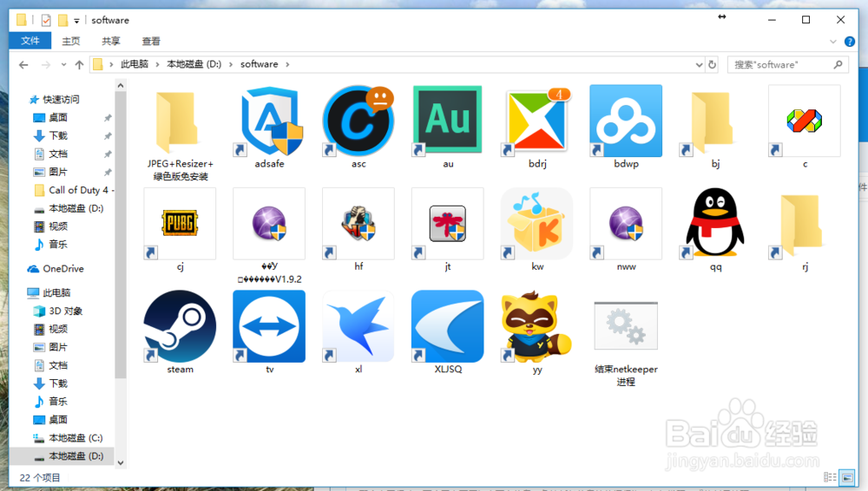868x491 pixels.
Task: Open 文档 under quick access
Action: tap(58, 154)
